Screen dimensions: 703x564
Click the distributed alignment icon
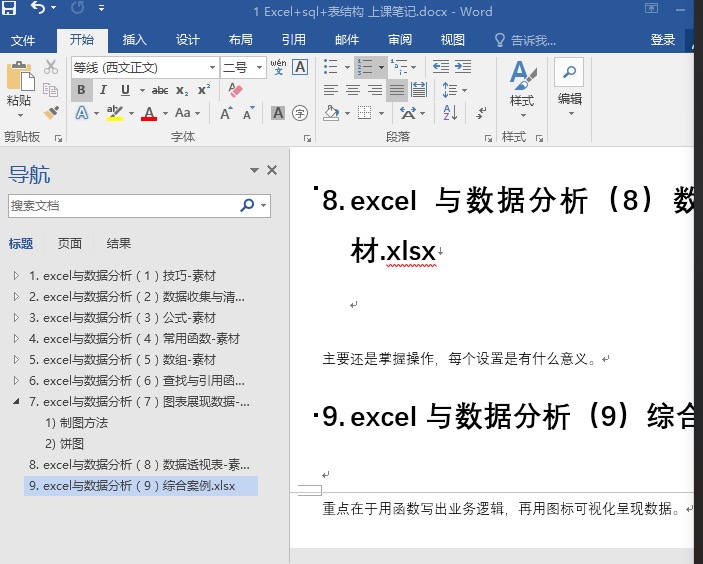click(x=419, y=90)
